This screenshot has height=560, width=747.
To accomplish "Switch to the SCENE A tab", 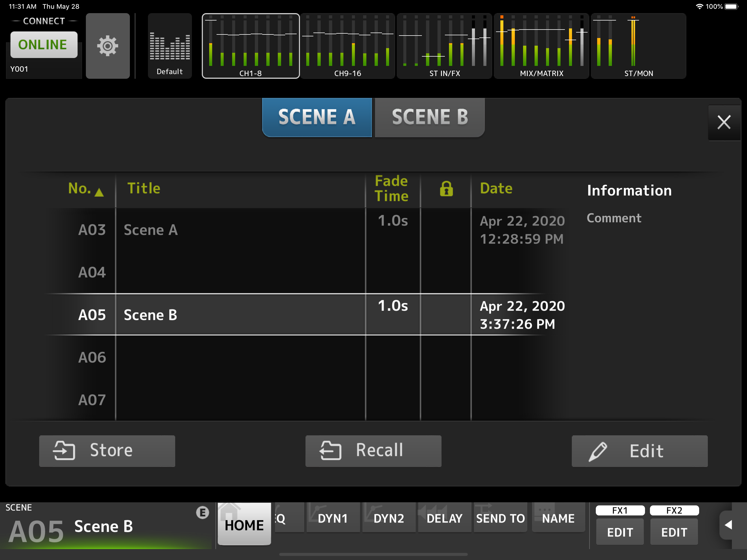I will point(317,117).
